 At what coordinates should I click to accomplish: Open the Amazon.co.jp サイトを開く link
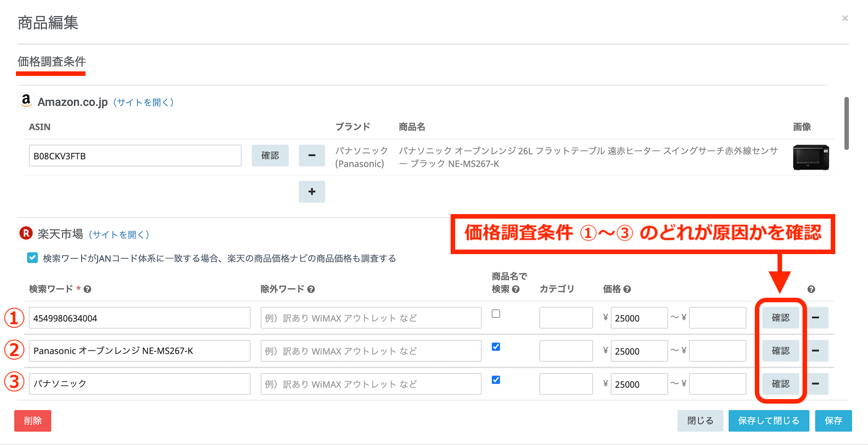coord(143,102)
